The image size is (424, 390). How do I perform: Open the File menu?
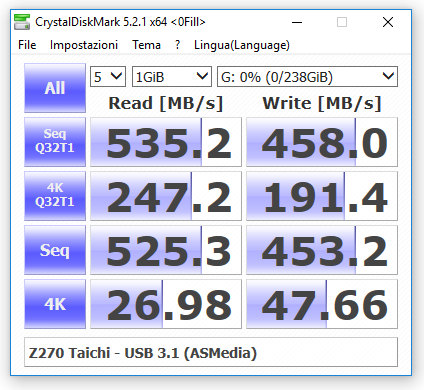click(27, 45)
